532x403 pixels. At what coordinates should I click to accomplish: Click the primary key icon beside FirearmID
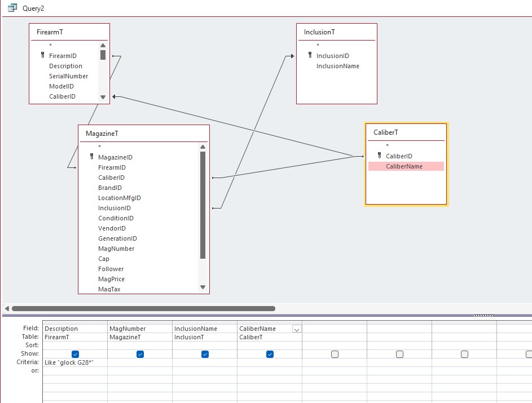(43, 56)
